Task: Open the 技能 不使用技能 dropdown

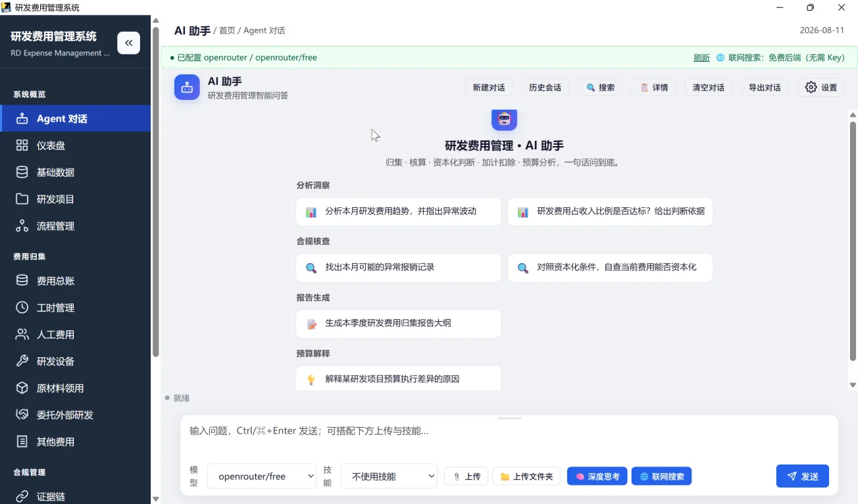Action: tap(389, 476)
